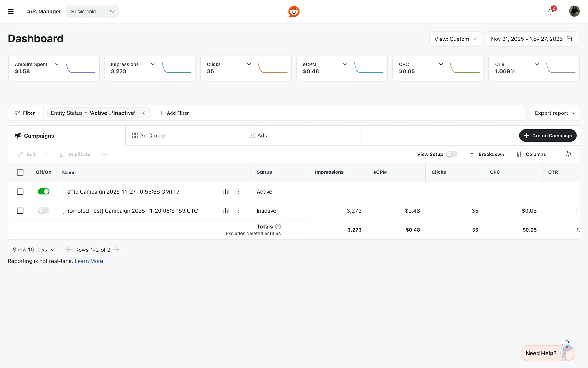The width and height of the screenshot is (588, 368).
Task: Expand the SLMobbin account dropdown
Action: (x=92, y=12)
